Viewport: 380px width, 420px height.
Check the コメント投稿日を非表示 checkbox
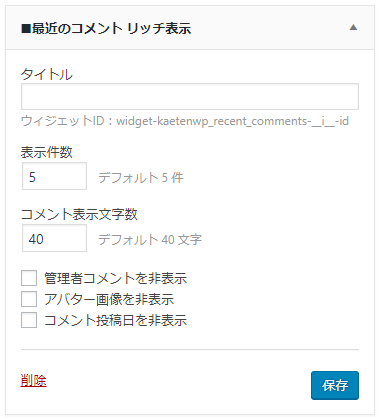point(29,320)
